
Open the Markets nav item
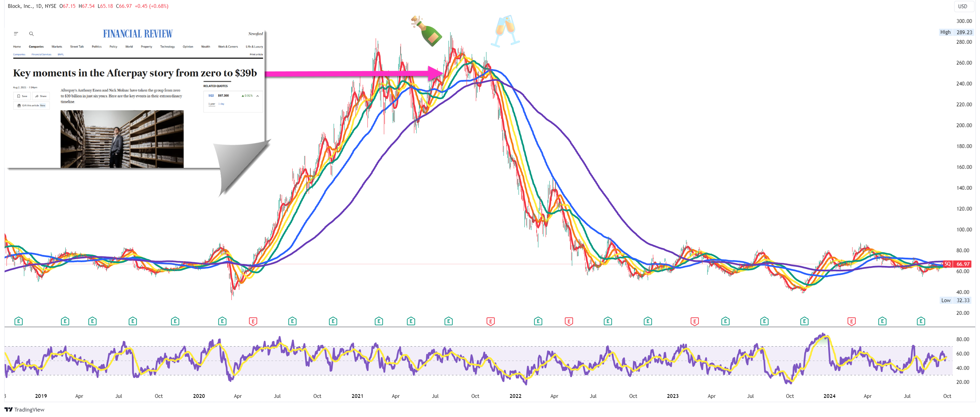coord(57,47)
